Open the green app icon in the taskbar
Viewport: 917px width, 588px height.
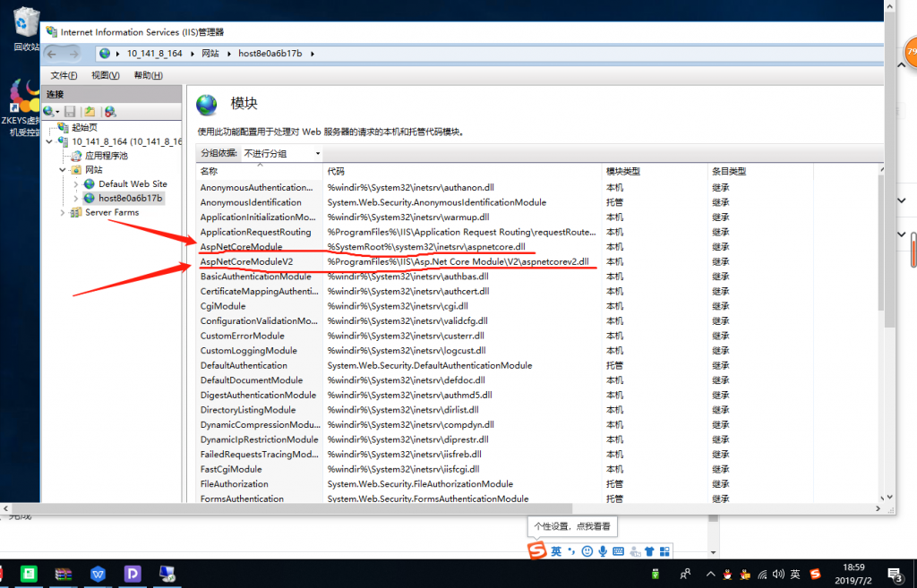tap(29, 574)
